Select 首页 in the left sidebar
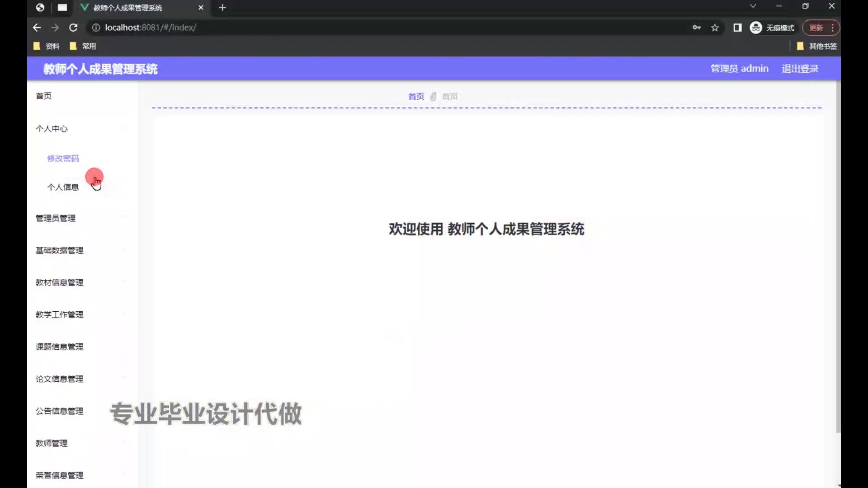The image size is (868, 488). point(44,96)
